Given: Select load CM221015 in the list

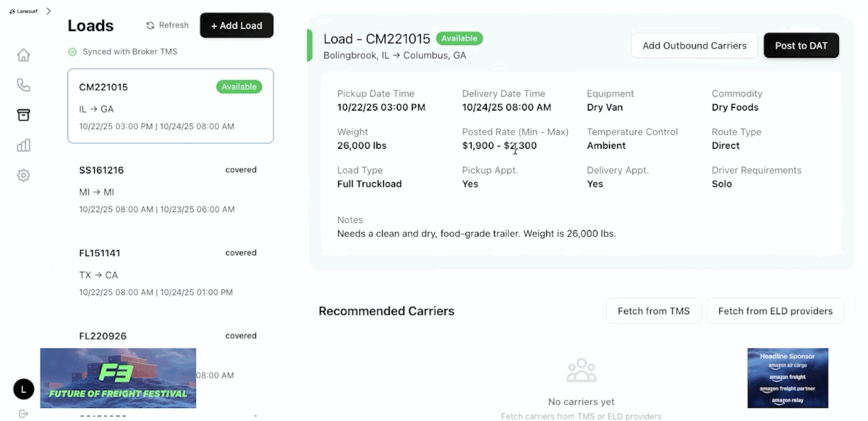Looking at the screenshot, I should click(170, 106).
